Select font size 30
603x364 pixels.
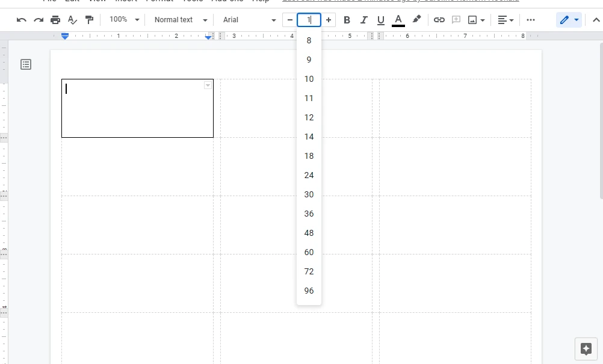pos(309,194)
